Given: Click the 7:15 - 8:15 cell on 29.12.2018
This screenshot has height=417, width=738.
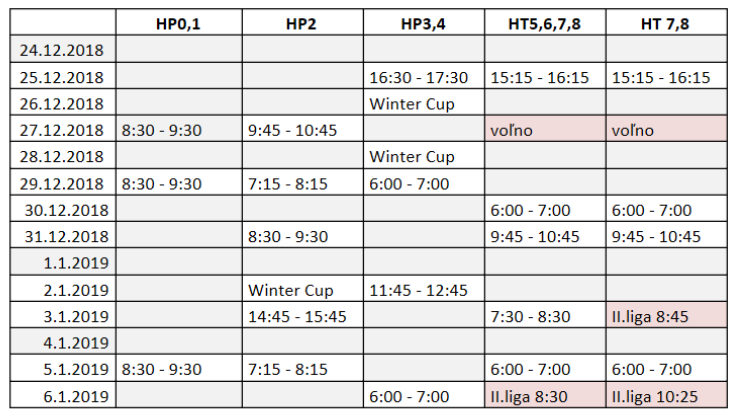Looking at the screenshot, I should 303,183.
